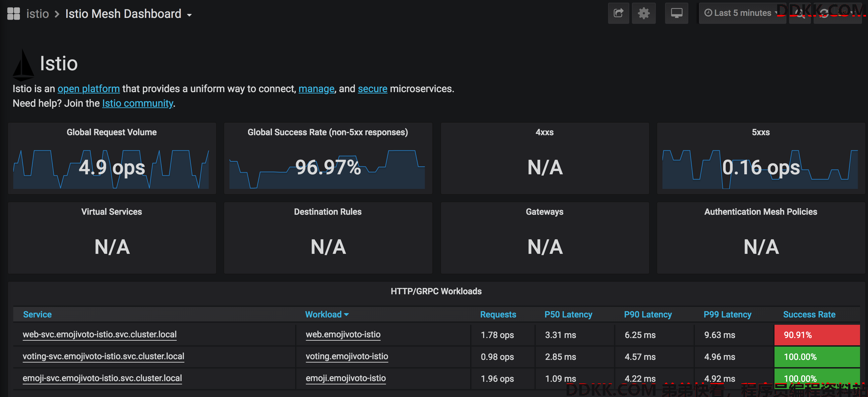Open emoji.emojivoto-istio workload link
This screenshot has width=868, height=397.
346,378
